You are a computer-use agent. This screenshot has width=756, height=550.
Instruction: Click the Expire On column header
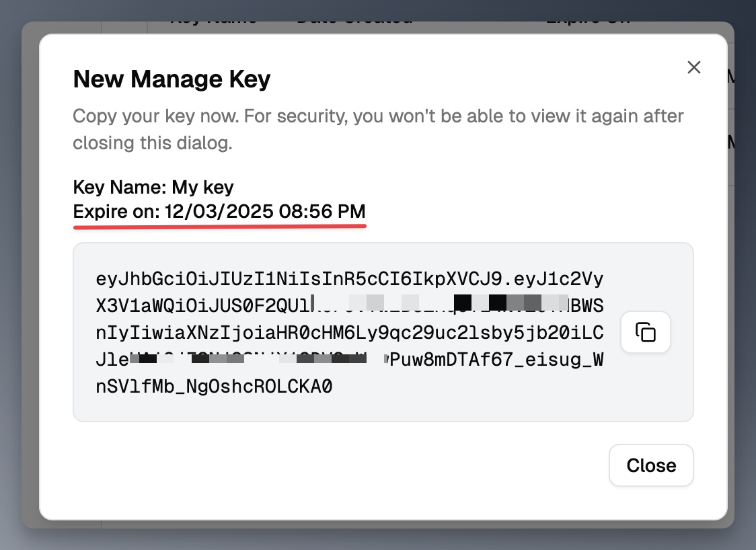click(x=588, y=17)
